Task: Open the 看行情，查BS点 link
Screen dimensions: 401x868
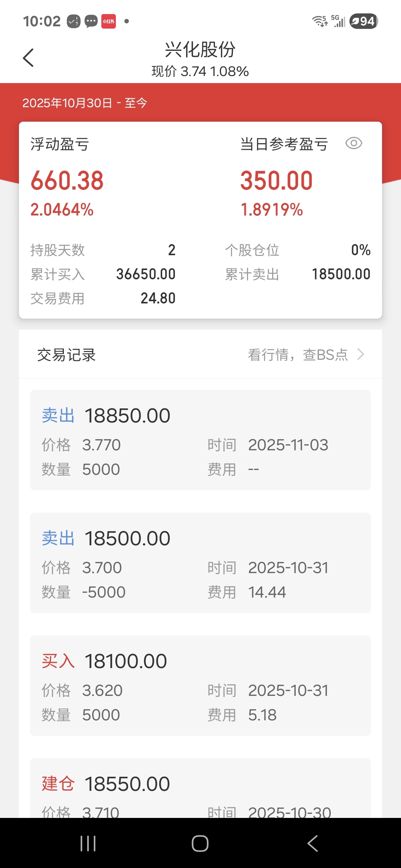Action: (x=298, y=355)
